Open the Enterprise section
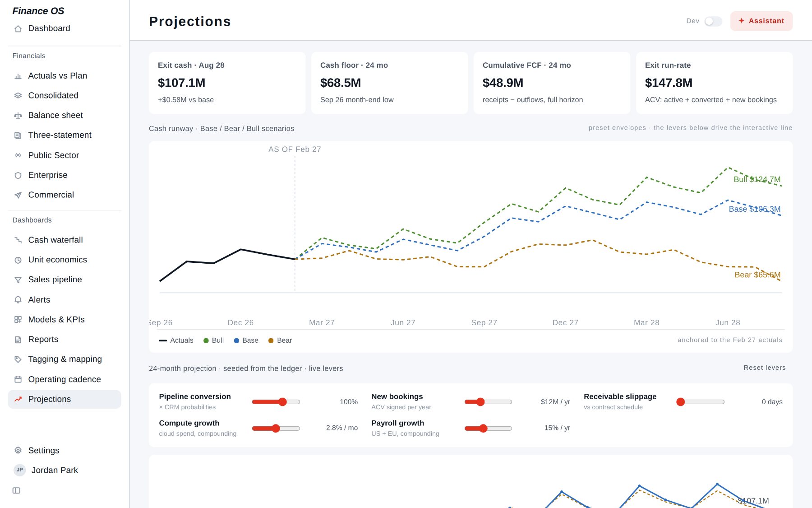812x508 pixels. click(x=65, y=175)
